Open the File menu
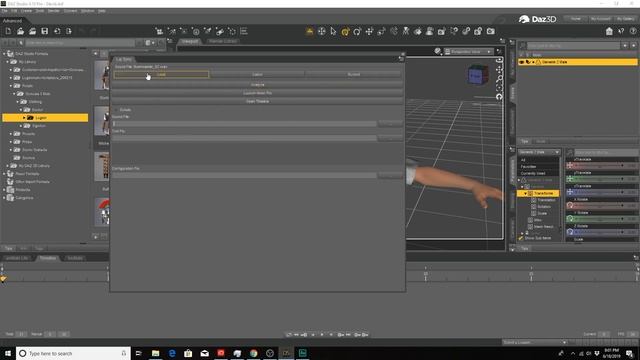Screen dimensions: 640x360 tap(4, 11)
